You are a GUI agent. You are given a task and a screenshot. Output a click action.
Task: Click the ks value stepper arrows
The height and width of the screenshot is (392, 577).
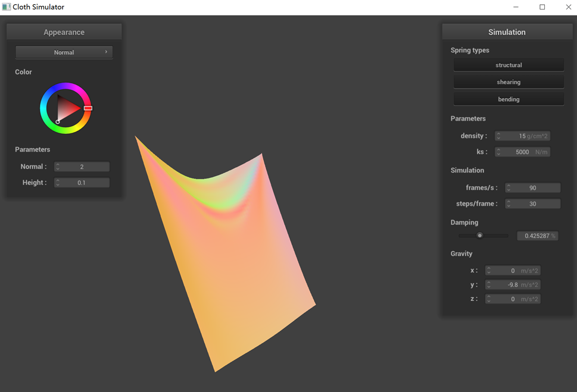click(498, 152)
